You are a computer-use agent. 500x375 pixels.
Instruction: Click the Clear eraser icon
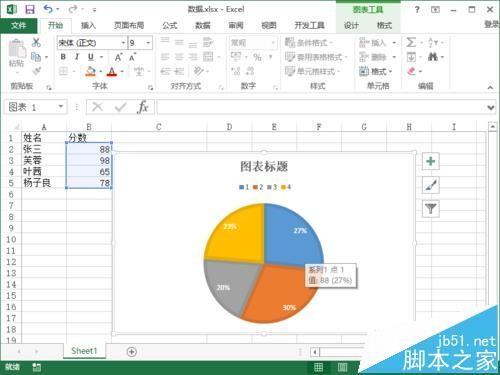tap(412, 71)
